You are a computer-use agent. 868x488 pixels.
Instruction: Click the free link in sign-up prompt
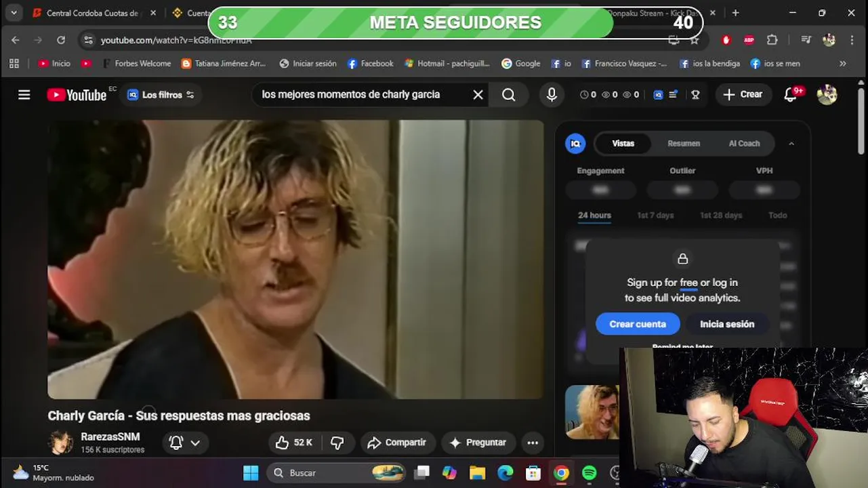pyautogui.click(x=688, y=283)
